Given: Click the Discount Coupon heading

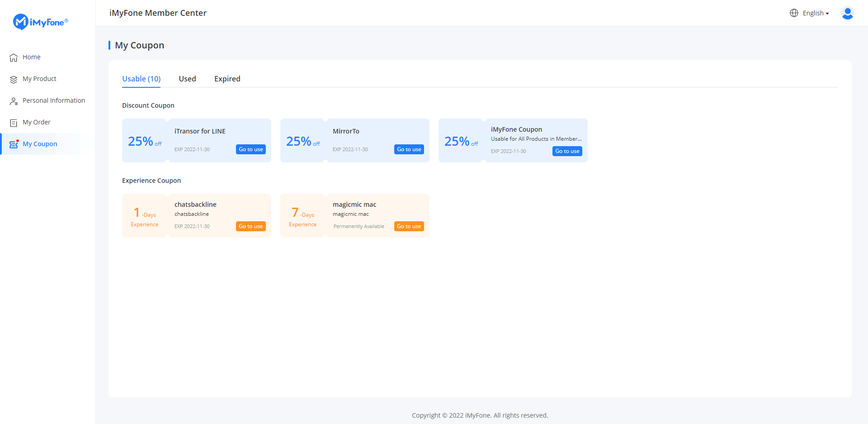Looking at the screenshot, I should point(148,105).
